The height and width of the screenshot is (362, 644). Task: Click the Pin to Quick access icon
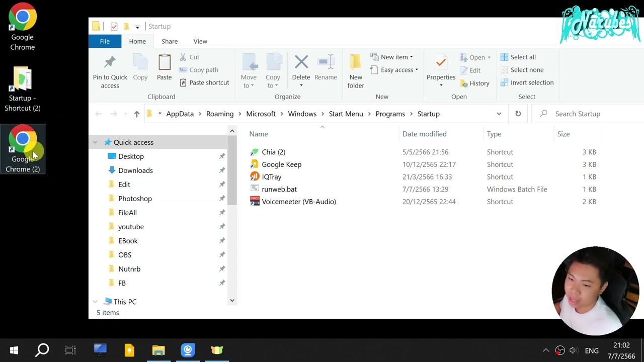[x=110, y=63]
